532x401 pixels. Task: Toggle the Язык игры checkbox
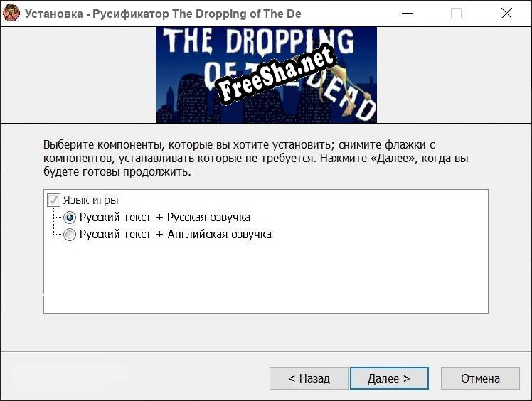coord(53,200)
